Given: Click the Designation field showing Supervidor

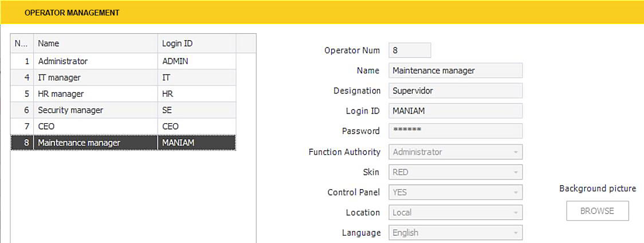Looking at the screenshot, I should (455, 91).
